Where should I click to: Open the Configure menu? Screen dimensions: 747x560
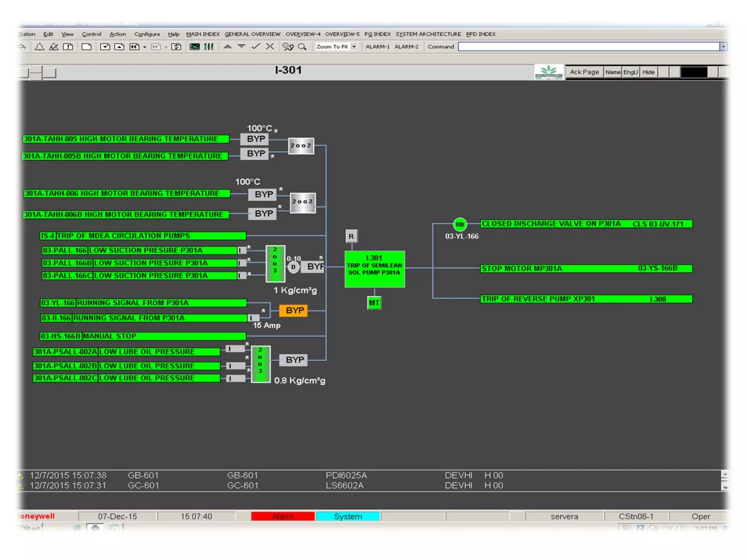pyautogui.click(x=147, y=34)
